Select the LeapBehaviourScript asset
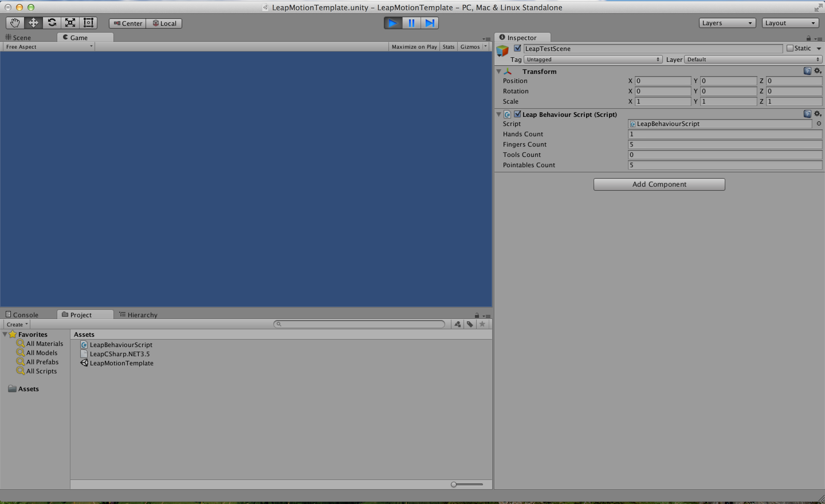The height and width of the screenshot is (504, 825). click(x=117, y=345)
